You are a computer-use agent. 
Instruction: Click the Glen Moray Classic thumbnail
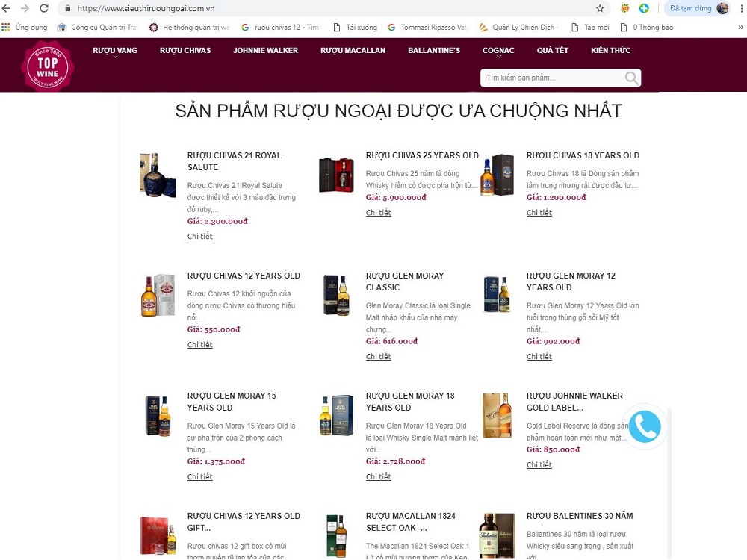[x=336, y=295]
